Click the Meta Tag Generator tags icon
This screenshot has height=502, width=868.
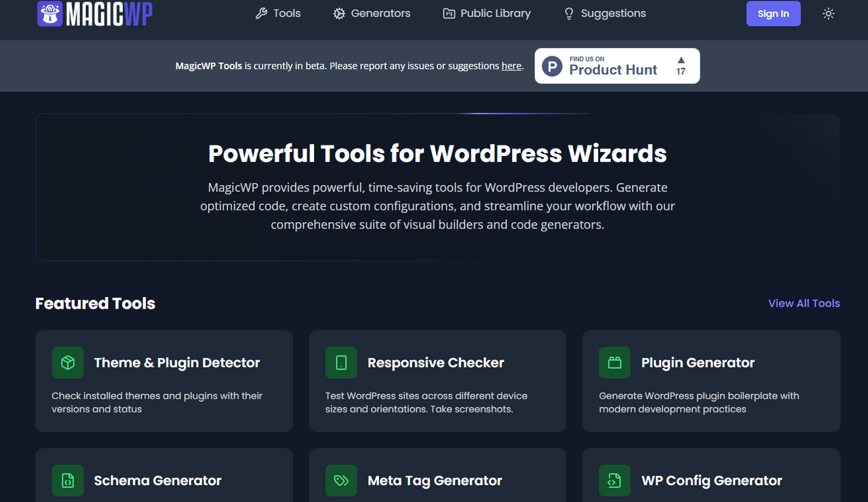(341, 480)
